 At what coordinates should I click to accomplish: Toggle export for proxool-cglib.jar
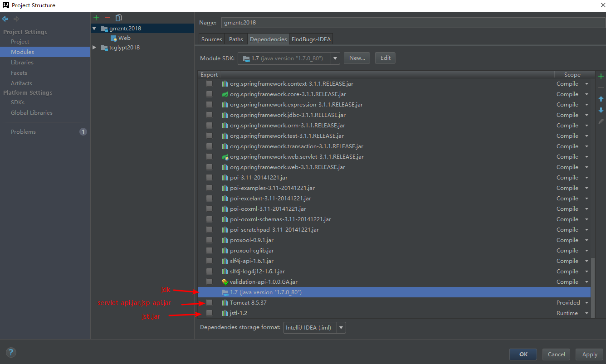[209, 251]
